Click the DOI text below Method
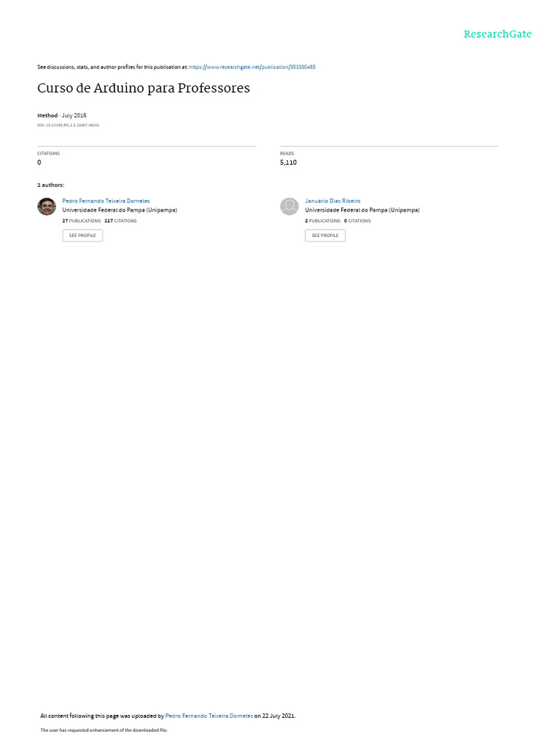The width and height of the screenshot is (560, 747). tap(68, 125)
